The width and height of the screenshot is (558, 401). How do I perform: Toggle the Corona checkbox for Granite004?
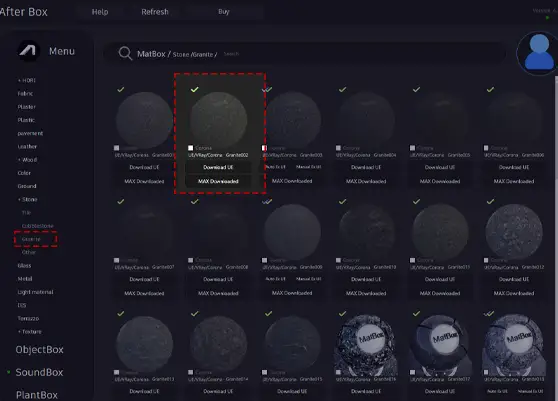[338, 148]
